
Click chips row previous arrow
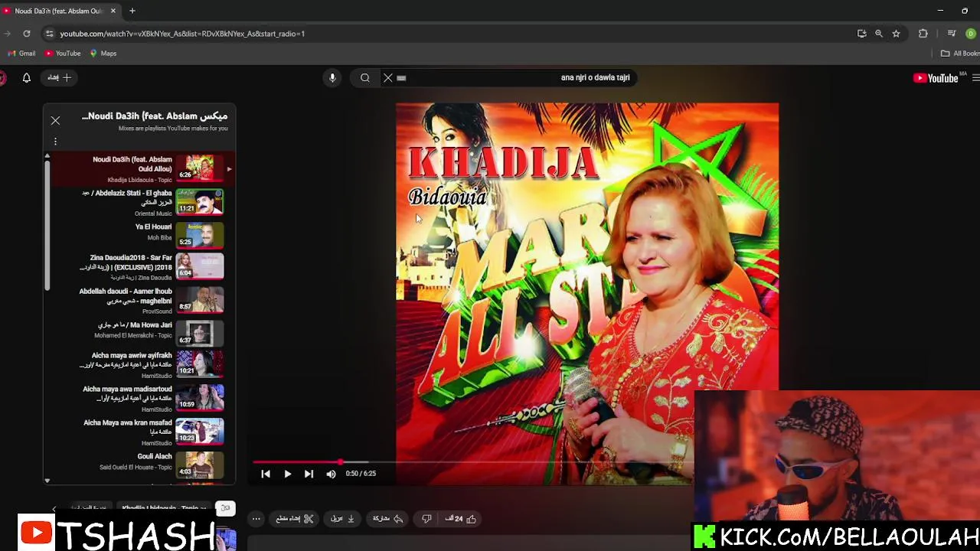[54, 509]
